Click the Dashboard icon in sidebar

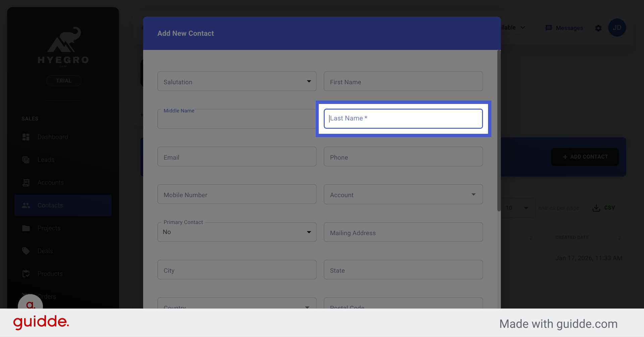[x=26, y=137]
